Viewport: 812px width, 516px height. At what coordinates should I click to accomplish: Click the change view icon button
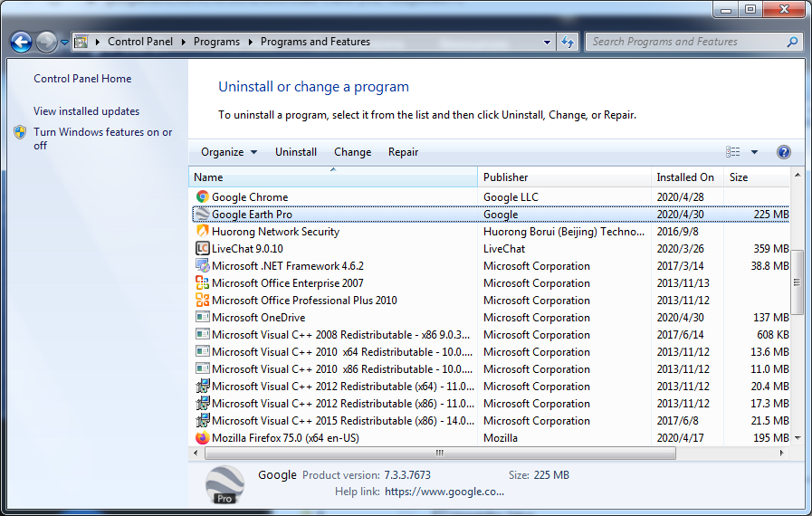point(732,152)
